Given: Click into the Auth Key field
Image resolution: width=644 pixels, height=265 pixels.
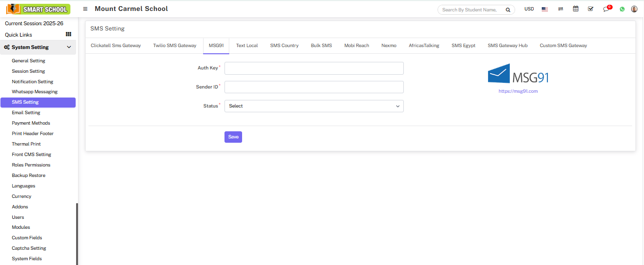Looking at the screenshot, I should click(x=314, y=69).
